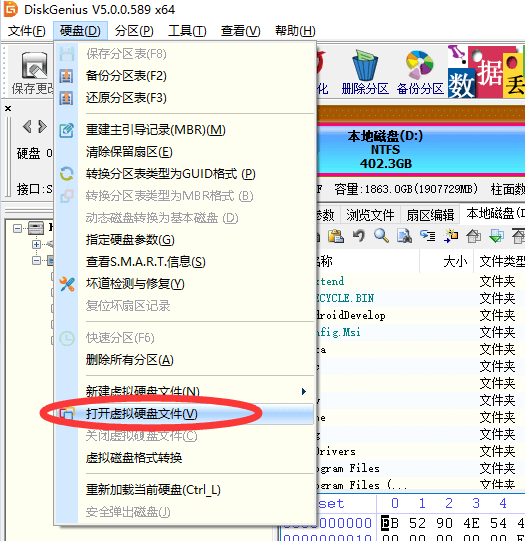Switch to 扇区编辑 tab
This screenshot has width=525, height=541.
pyautogui.click(x=430, y=215)
